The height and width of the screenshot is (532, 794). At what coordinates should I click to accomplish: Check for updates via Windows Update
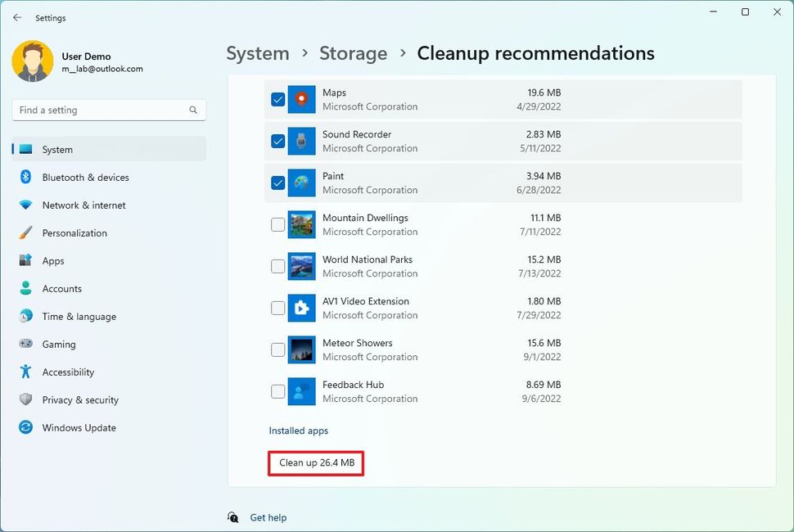click(79, 427)
